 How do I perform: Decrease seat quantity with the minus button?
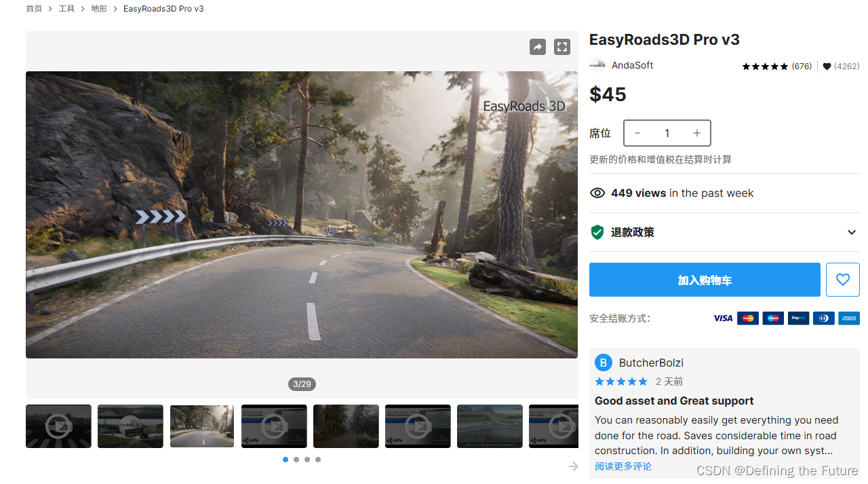(637, 133)
